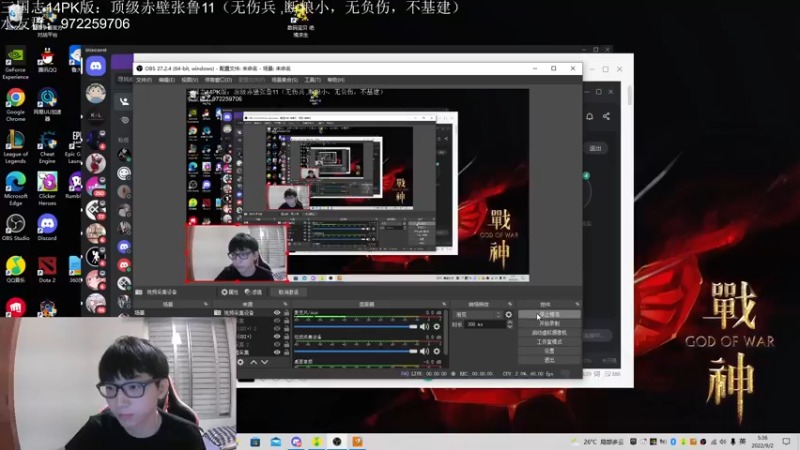Viewport: 800px width, 450px height.
Task: Click the 取消激活 deactivate button
Action: click(x=289, y=292)
